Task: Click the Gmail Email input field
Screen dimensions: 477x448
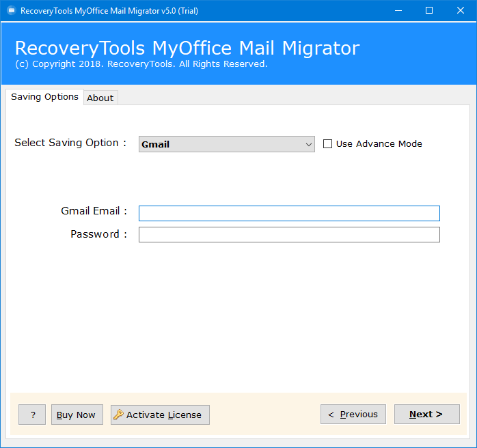Action: pyautogui.click(x=289, y=213)
